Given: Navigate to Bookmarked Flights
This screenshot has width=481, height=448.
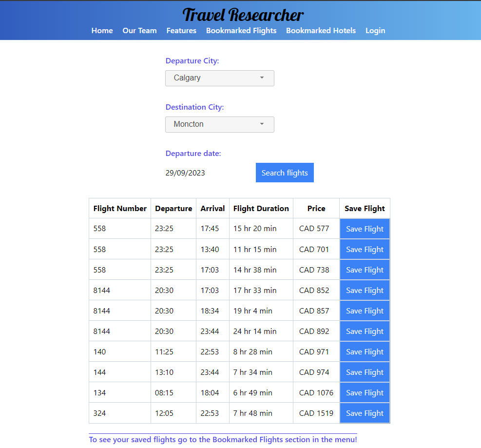Looking at the screenshot, I should click(x=241, y=31).
